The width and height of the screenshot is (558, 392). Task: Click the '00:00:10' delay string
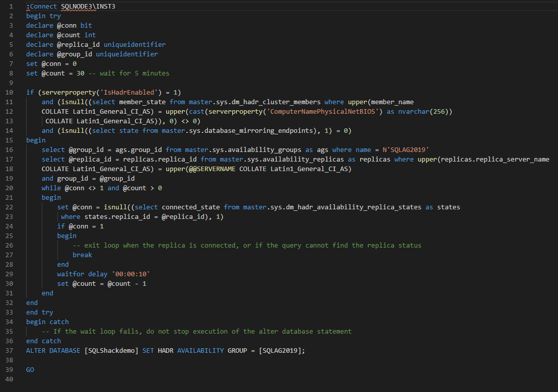131,274
